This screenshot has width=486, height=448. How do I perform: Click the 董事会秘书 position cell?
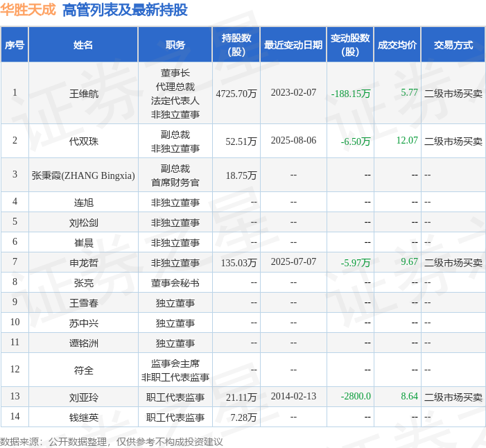click(x=175, y=283)
